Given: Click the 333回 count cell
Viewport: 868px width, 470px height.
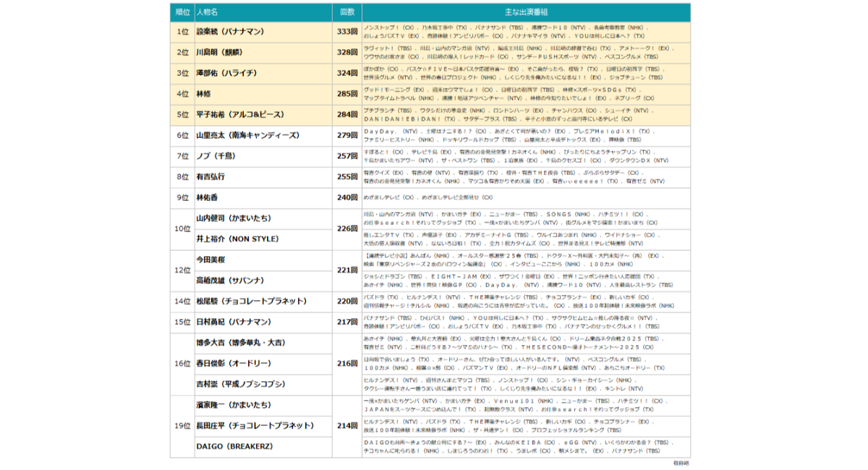Looking at the screenshot, I should point(347,32).
